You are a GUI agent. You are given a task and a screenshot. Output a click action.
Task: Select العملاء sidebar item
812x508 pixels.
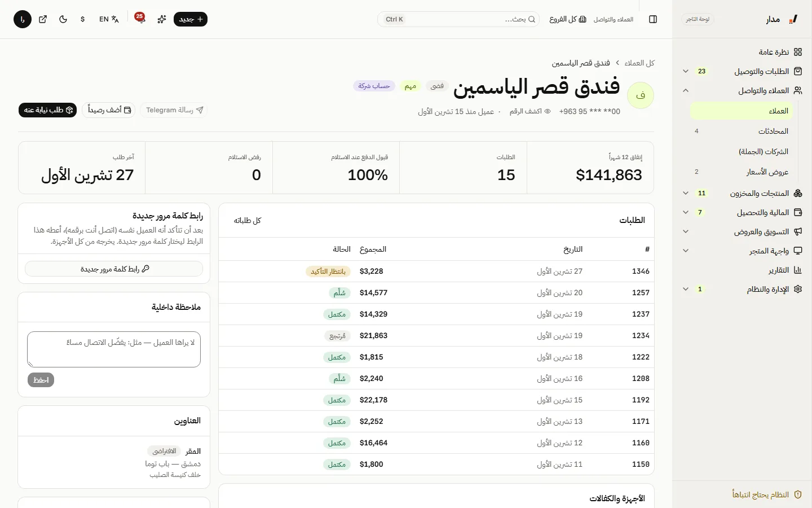[x=742, y=111]
